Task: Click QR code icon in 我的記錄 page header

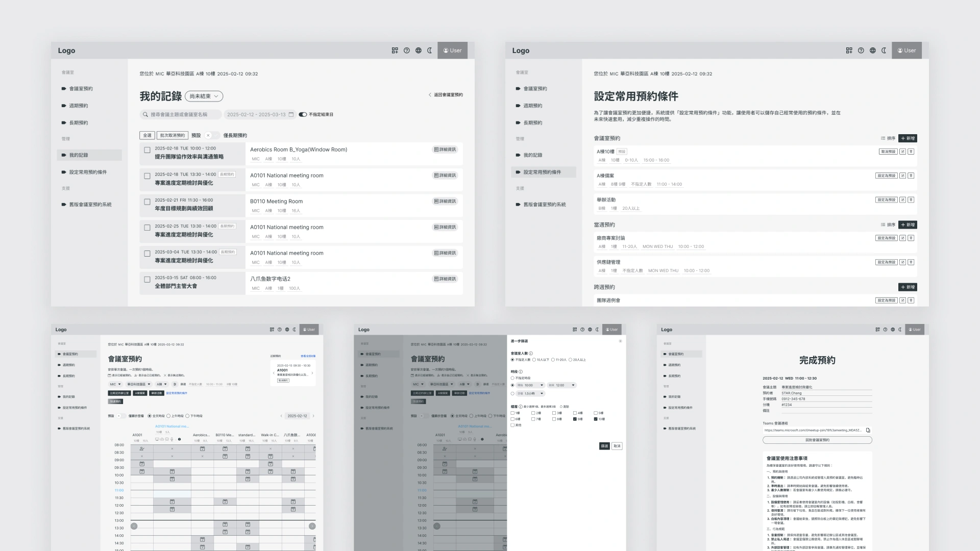Action: pos(395,51)
